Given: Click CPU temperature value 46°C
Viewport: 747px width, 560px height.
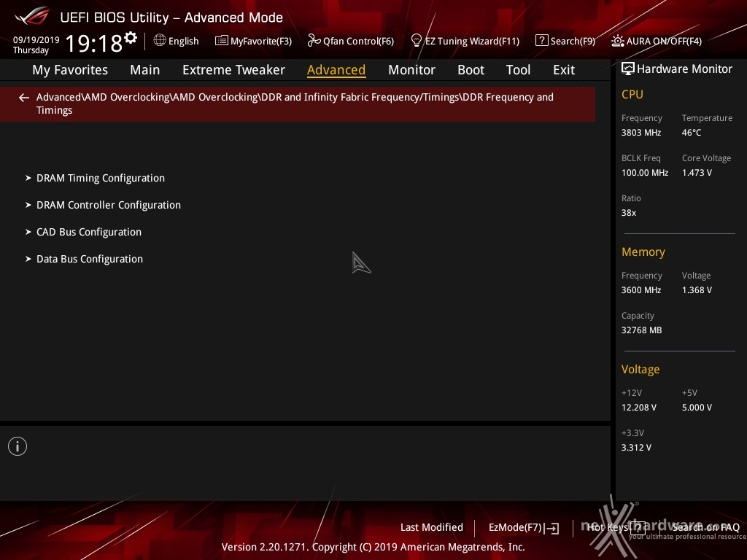Looking at the screenshot, I should pyautogui.click(x=692, y=133).
